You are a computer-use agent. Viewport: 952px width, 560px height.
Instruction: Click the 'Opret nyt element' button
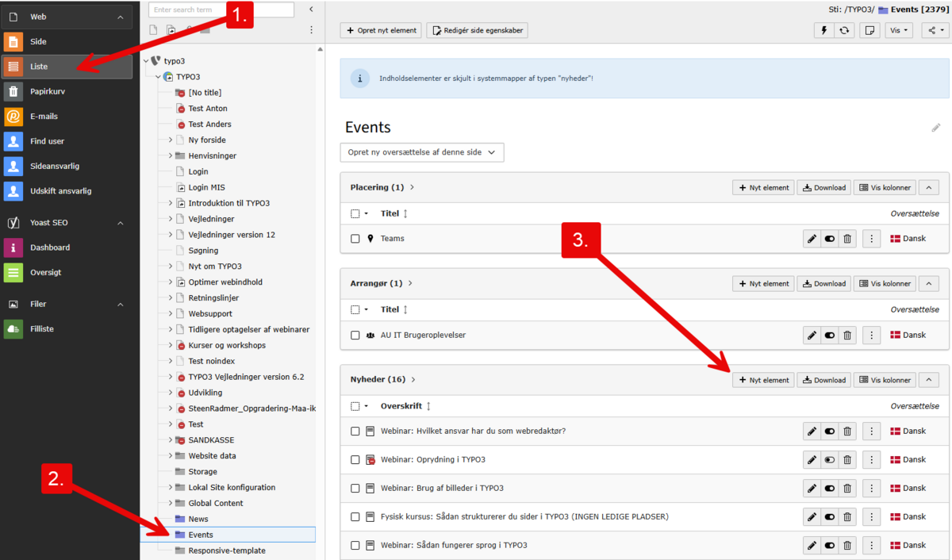(380, 30)
